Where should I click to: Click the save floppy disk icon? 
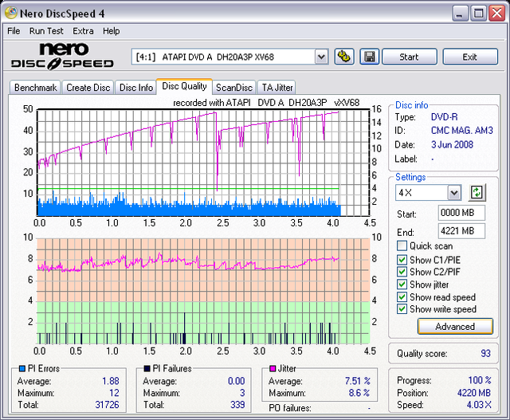[370, 57]
